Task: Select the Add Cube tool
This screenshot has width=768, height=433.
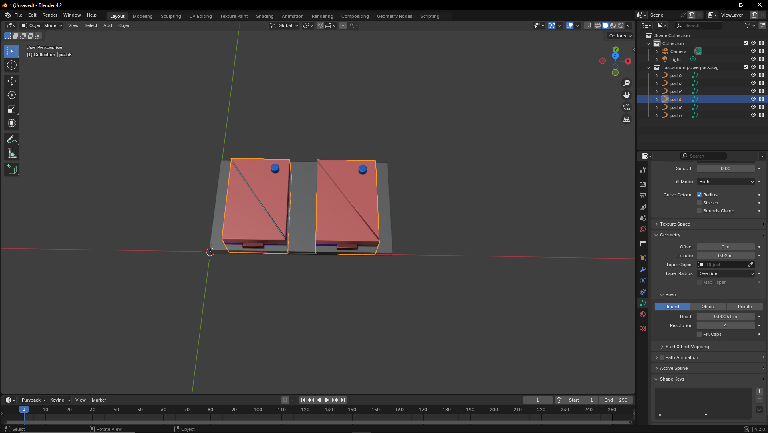Action: 12,169
